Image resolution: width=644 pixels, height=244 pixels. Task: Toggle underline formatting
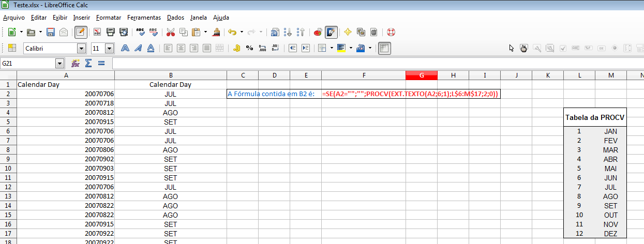click(151, 48)
